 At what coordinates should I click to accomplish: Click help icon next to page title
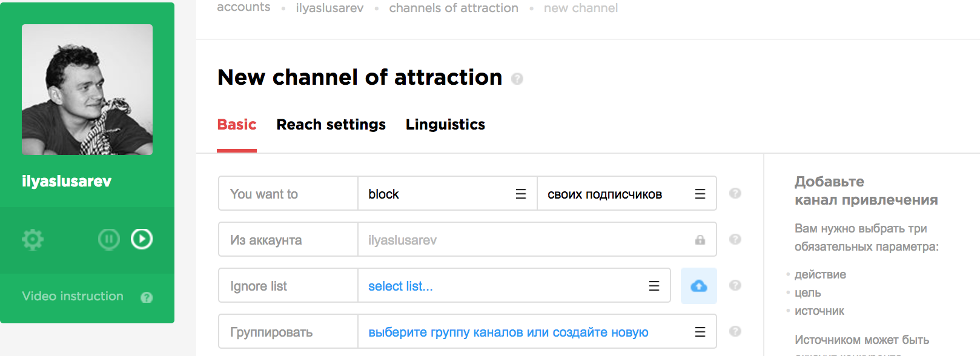click(517, 79)
